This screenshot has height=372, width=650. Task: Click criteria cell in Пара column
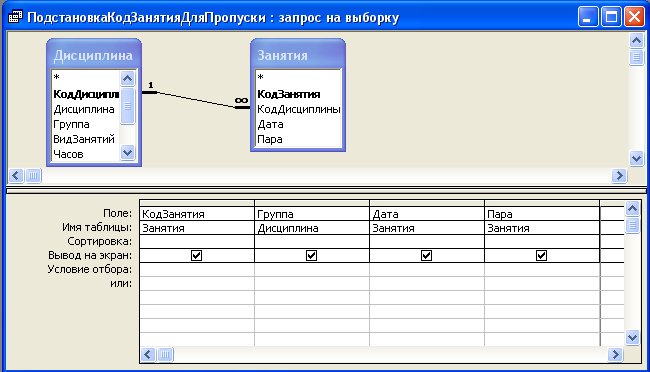pos(542,270)
